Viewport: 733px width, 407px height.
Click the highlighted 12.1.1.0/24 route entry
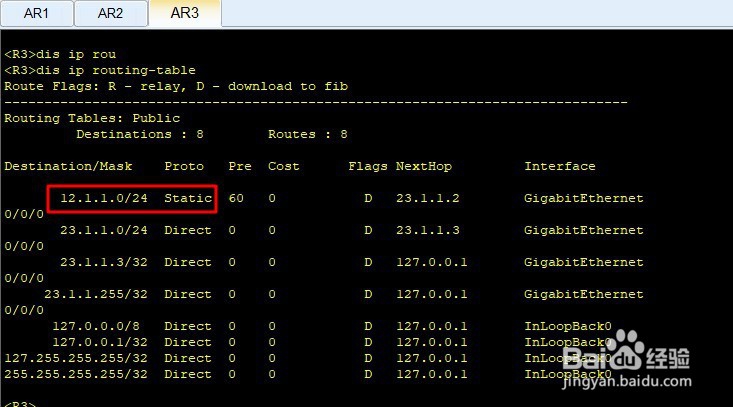tap(104, 198)
